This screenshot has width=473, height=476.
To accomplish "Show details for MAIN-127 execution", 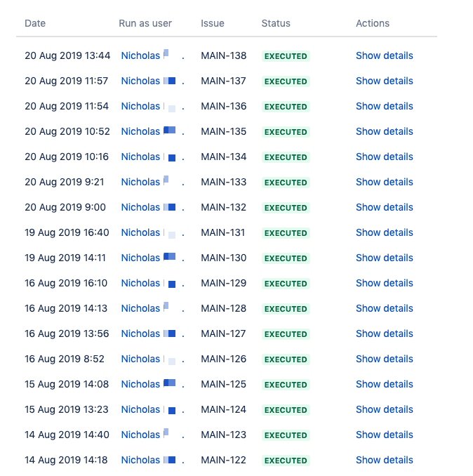I will pos(384,333).
